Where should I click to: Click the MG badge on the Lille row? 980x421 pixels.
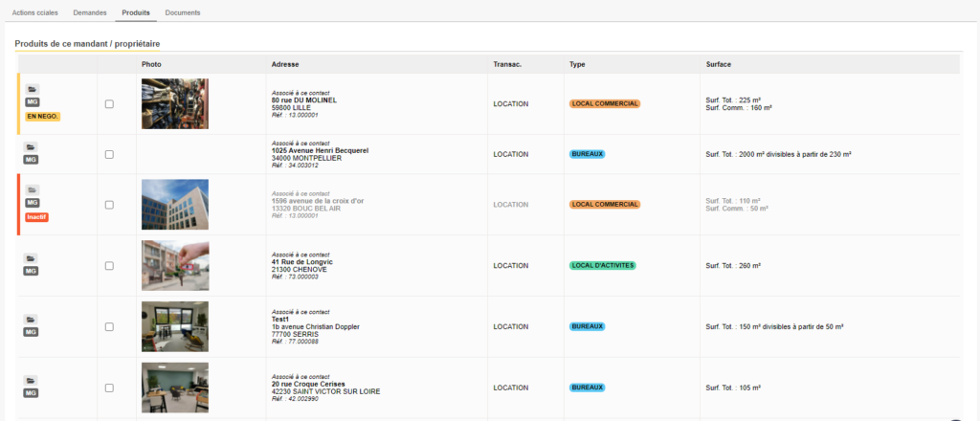[32, 102]
